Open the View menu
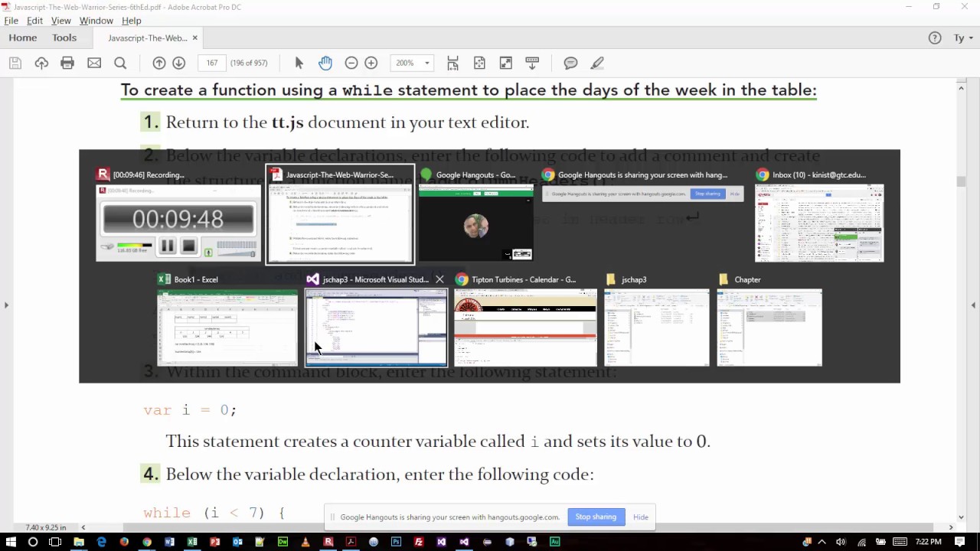980x551 pixels. point(60,21)
